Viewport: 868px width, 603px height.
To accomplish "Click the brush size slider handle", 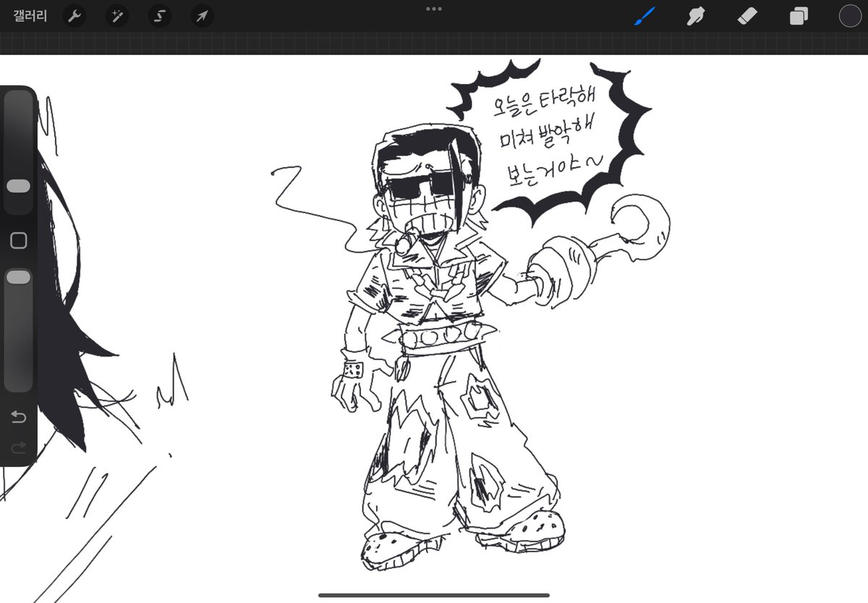I will point(18,187).
